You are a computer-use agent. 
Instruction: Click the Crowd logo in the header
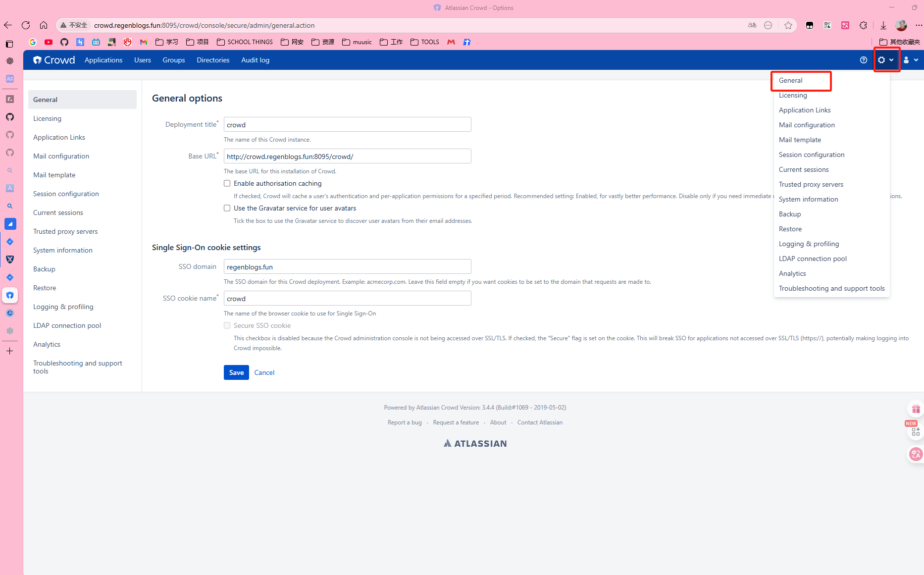(54, 60)
